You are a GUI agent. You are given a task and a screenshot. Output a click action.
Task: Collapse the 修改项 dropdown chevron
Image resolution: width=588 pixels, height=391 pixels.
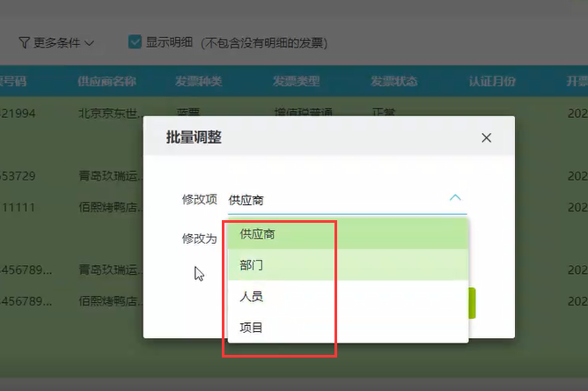(x=455, y=198)
